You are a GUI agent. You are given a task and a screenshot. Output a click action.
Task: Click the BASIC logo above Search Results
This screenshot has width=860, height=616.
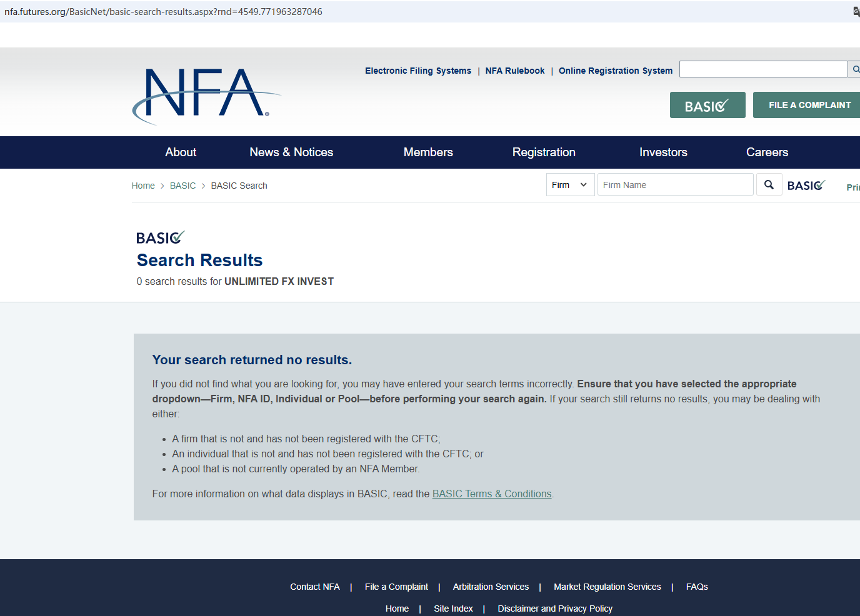click(x=161, y=237)
